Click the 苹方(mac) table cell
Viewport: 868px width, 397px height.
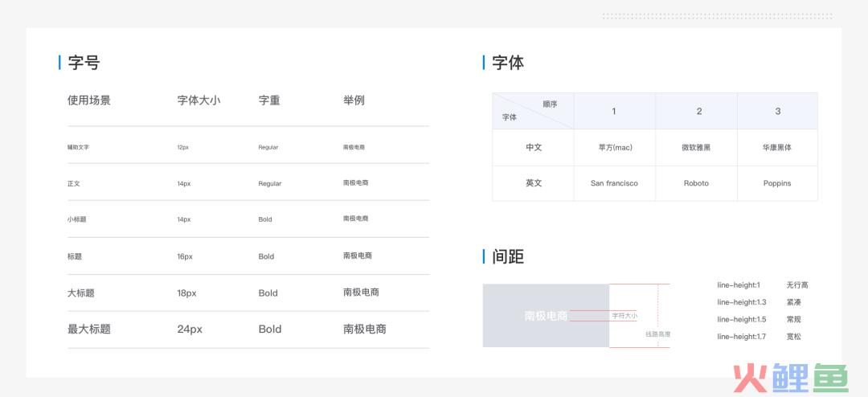(615, 148)
